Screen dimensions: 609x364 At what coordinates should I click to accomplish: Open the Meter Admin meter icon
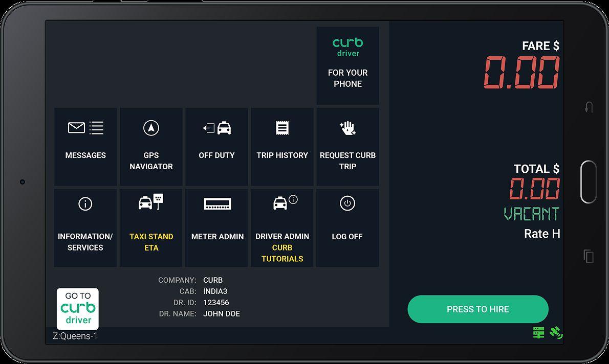(217, 203)
